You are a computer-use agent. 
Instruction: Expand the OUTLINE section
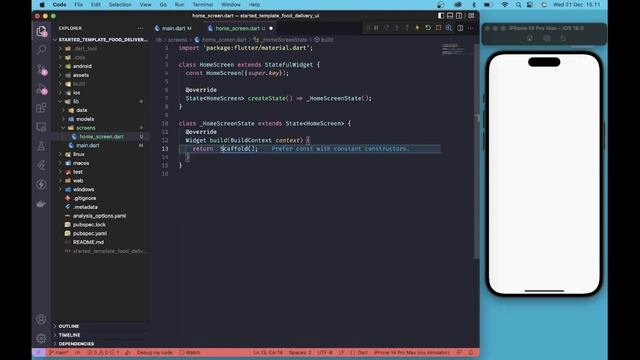pyautogui.click(x=101, y=327)
